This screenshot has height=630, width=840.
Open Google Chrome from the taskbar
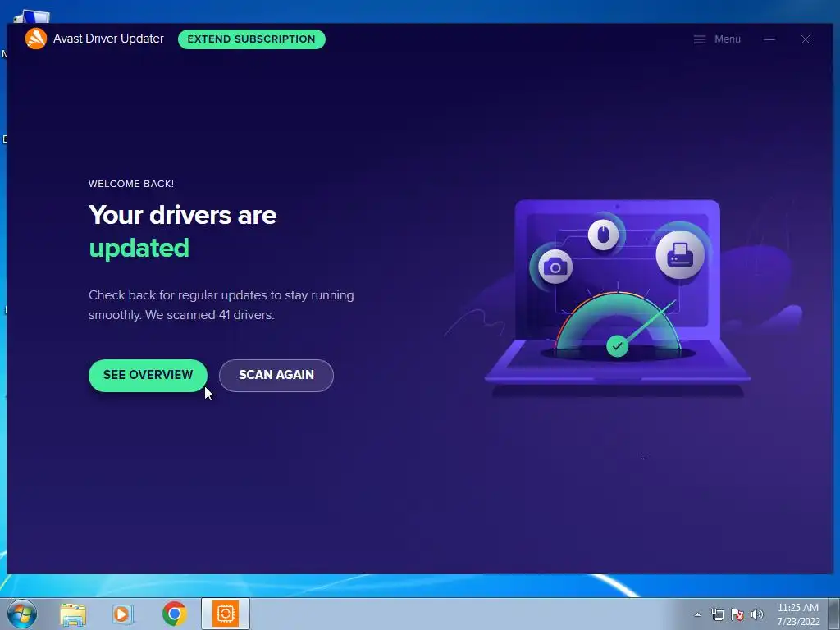174,614
